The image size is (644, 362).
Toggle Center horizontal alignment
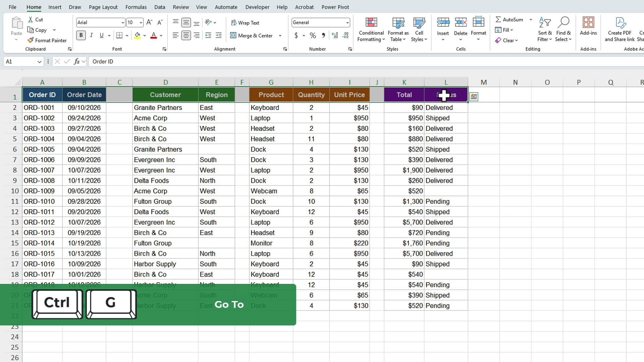(x=186, y=35)
